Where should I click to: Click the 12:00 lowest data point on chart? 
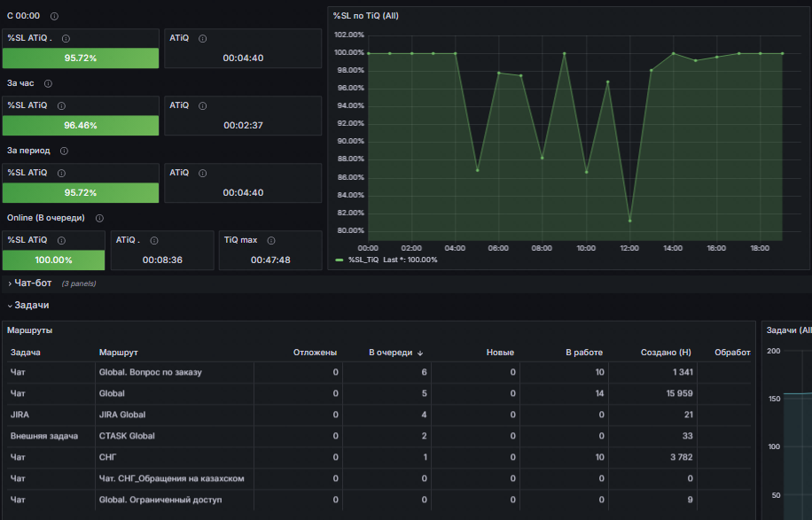(x=629, y=221)
